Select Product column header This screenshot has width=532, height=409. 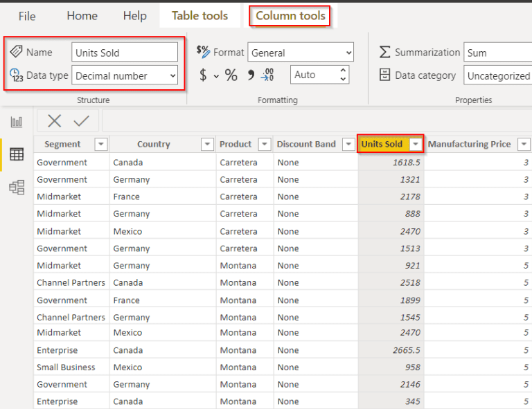[236, 144]
